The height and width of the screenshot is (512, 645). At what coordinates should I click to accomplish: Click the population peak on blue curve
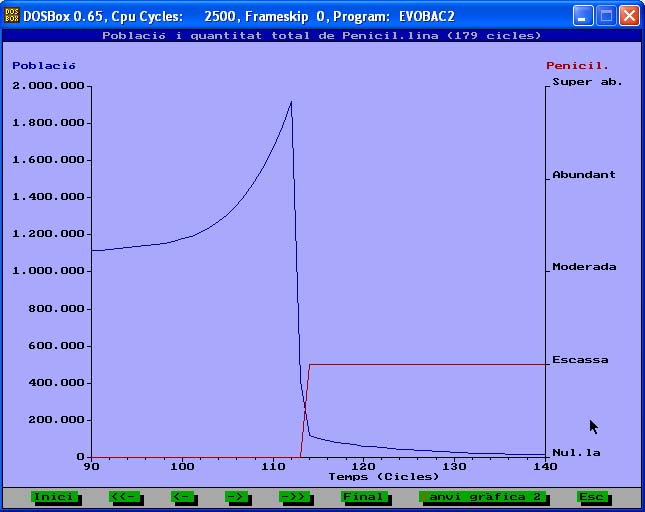pos(290,102)
